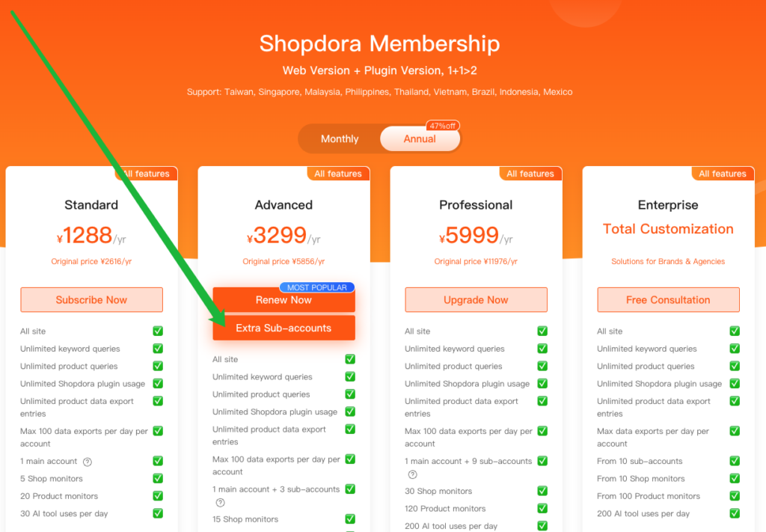Screen dimensions: 766x532
Task: Click Subscribe Now for the Standard plan
Action: 91,300
